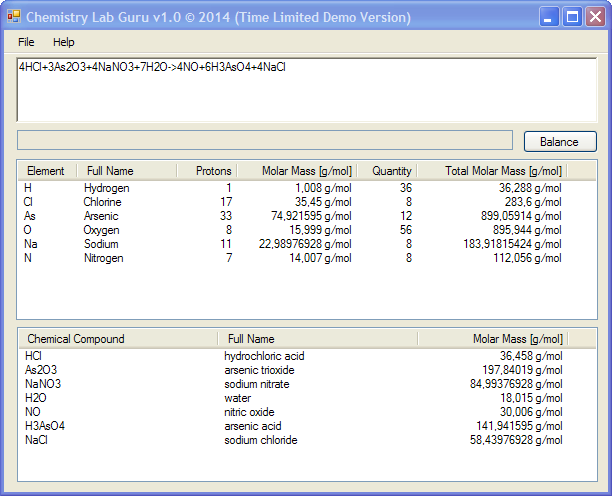
Task: Select the Sodium element row
Action: (101, 244)
